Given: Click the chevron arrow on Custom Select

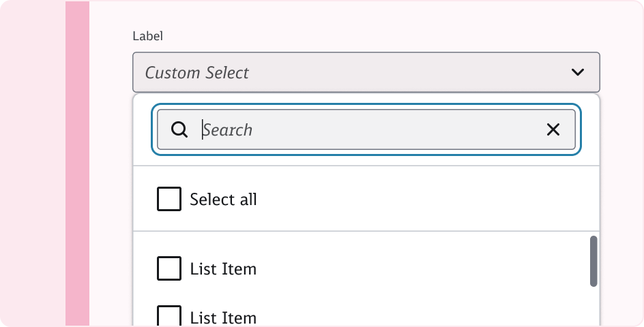Looking at the screenshot, I should pos(578,72).
